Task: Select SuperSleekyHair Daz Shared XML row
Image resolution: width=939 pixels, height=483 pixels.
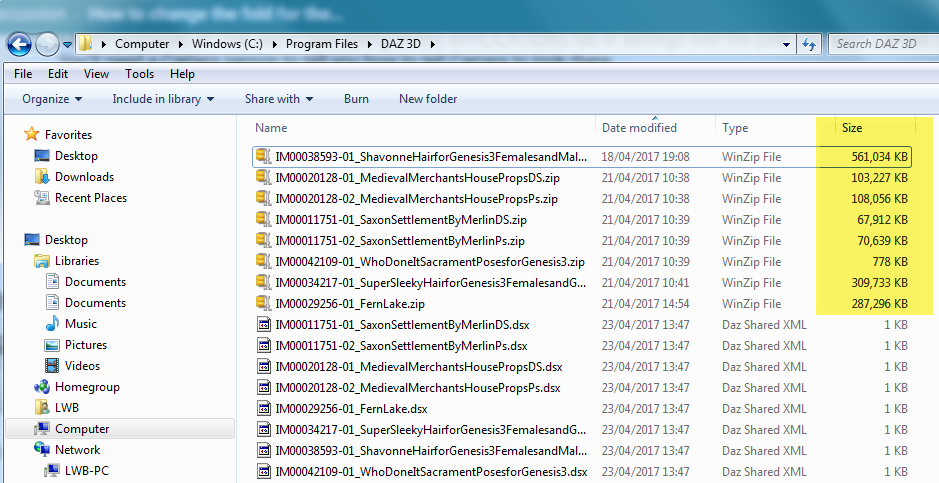Action: click(x=582, y=430)
